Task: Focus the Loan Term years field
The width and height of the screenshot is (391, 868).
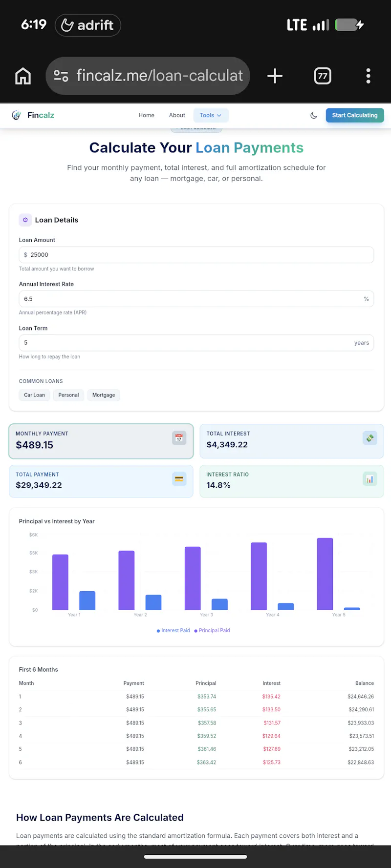Action: coord(196,343)
